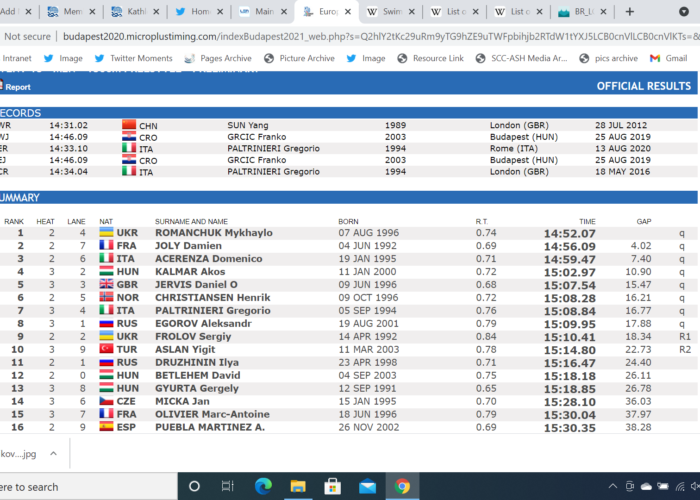700x500 pixels.
Task: Click the Windows search box
Action: pos(60,487)
